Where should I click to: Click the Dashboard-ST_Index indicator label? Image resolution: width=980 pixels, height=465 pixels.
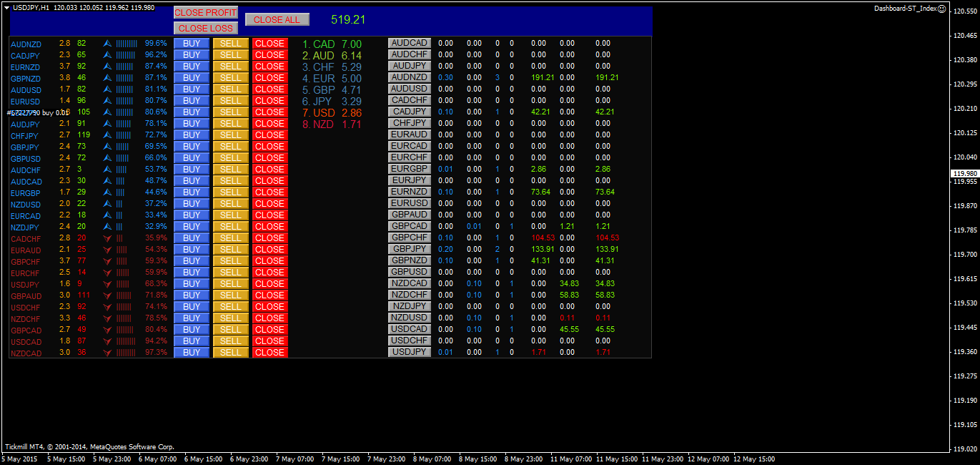pyautogui.click(x=905, y=9)
